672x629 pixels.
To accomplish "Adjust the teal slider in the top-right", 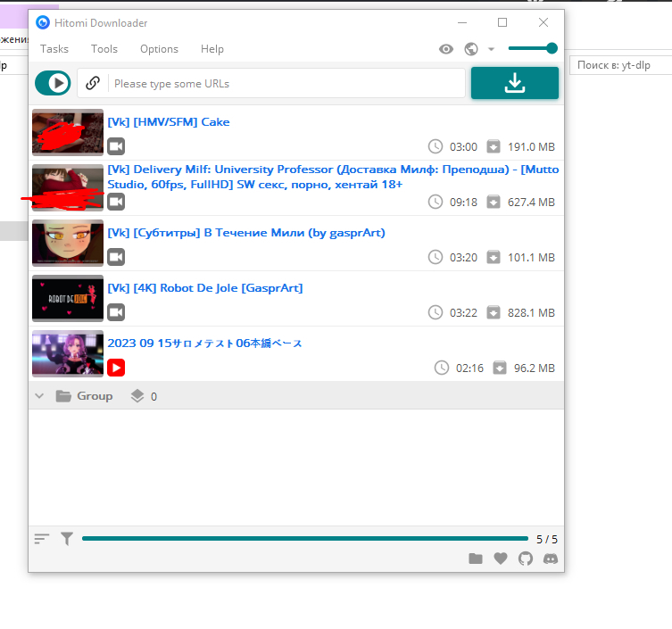I will 533,48.
